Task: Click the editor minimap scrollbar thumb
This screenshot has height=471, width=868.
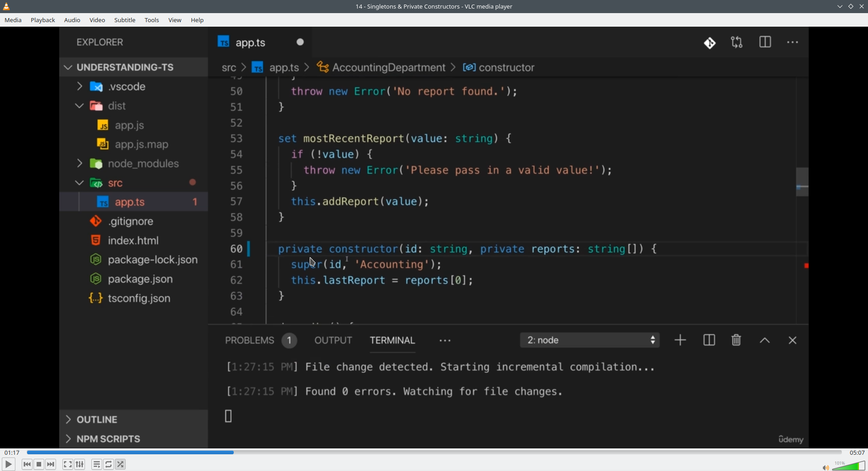Action: (x=802, y=182)
